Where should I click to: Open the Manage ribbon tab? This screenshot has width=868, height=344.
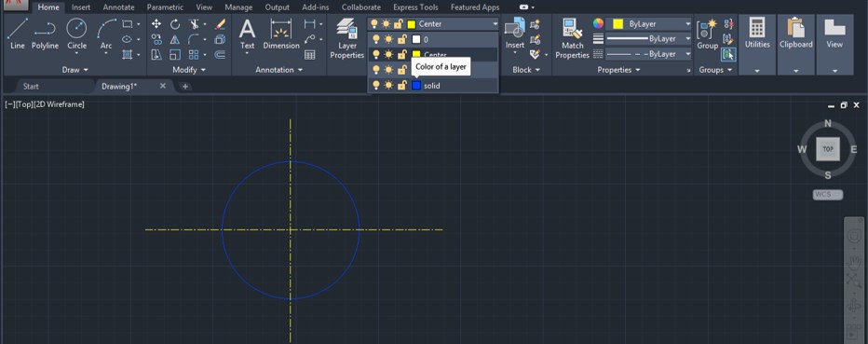pos(238,7)
